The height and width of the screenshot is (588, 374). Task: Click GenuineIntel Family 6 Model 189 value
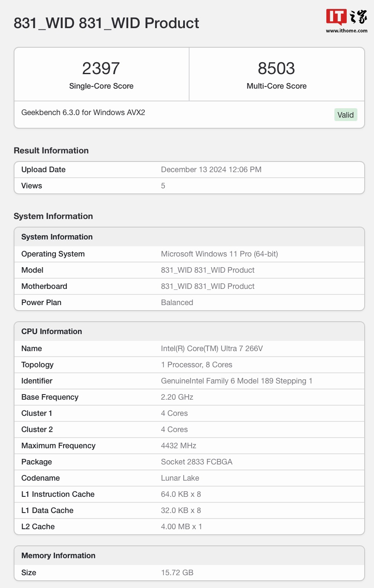click(236, 381)
